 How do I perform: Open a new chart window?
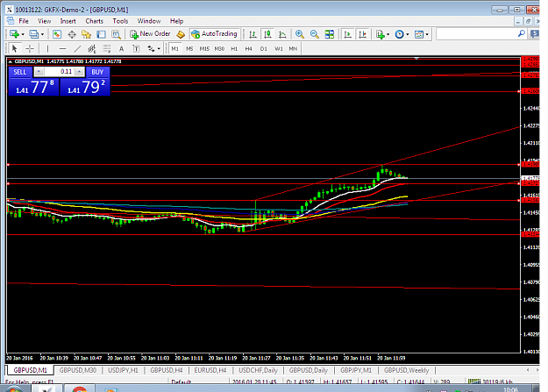[x=15, y=34]
